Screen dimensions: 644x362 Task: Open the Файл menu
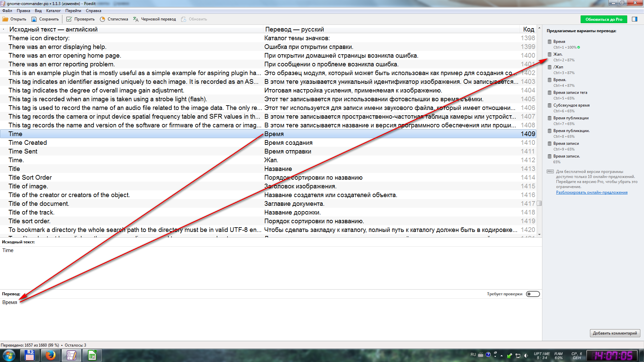click(7, 11)
